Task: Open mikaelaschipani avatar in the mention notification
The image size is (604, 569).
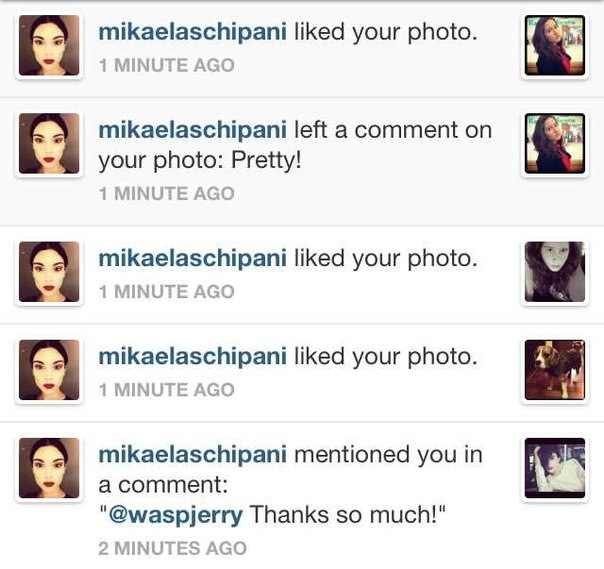Action: 49,468
